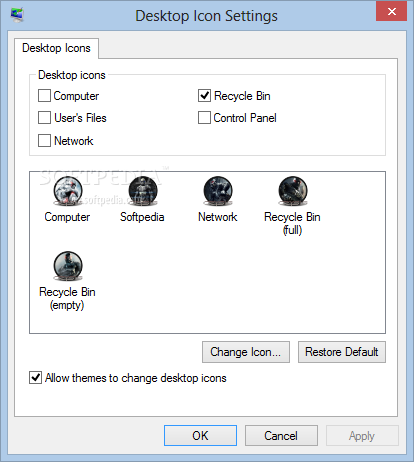The height and width of the screenshot is (462, 414).
Task: Open the Change Icon dialog
Action: (x=246, y=352)
